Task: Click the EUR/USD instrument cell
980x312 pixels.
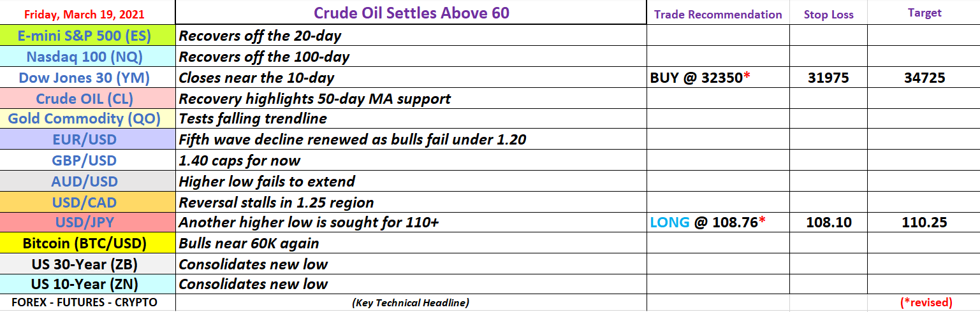Action: coord(87,139)
